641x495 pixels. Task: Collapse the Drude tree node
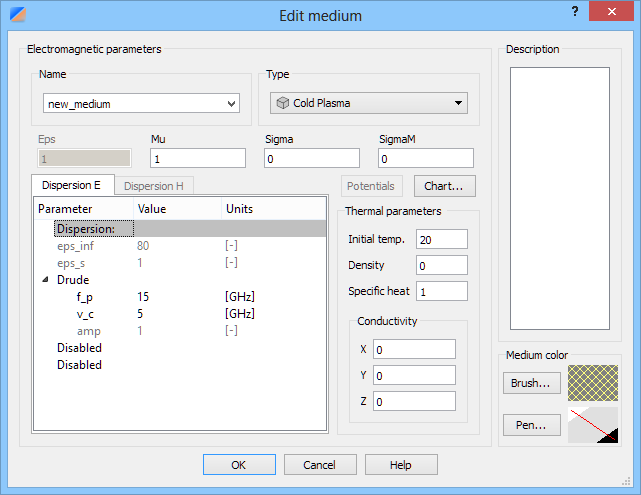pos(45,280)
